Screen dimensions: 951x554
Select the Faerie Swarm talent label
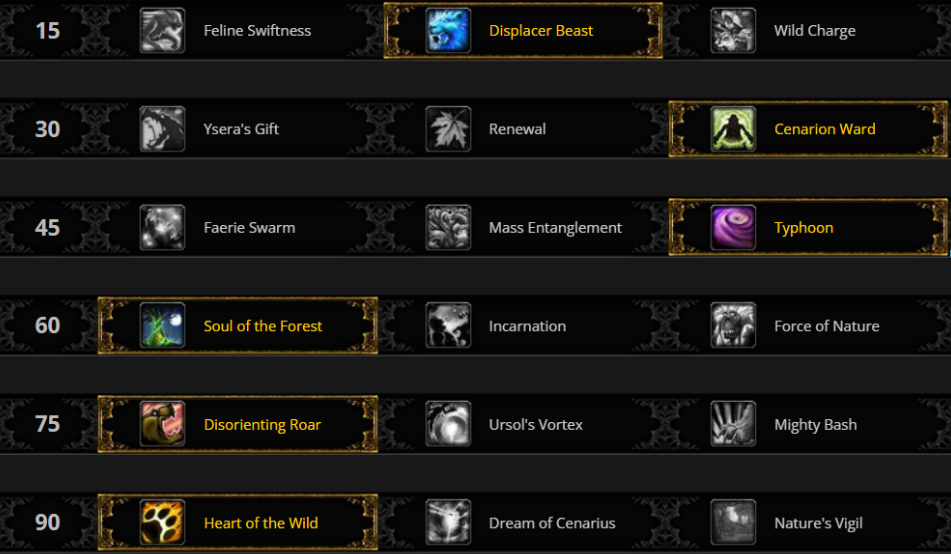249,228
